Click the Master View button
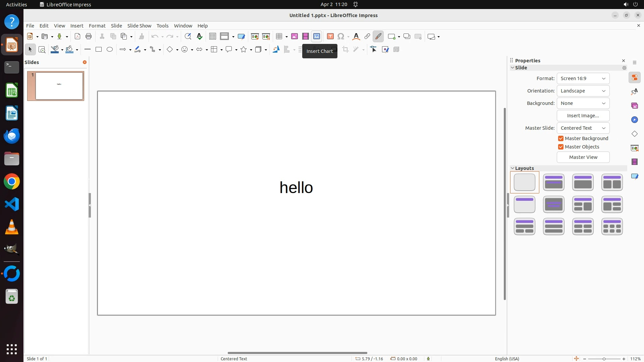Viewport: 644px width, 362px height. click(583, 157)
